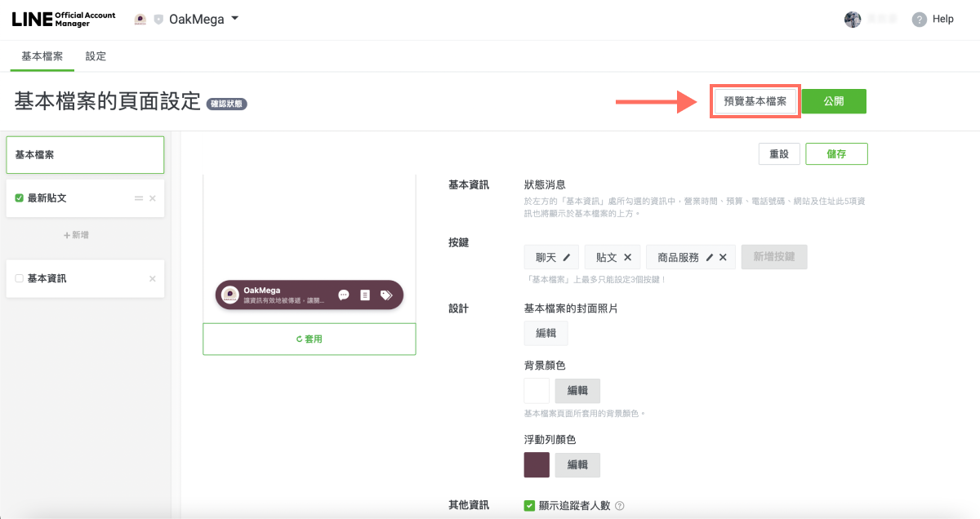This screenshot has width=980, height=519.
Task: Click the 狀態消息 text
Action: click(545, 184)
